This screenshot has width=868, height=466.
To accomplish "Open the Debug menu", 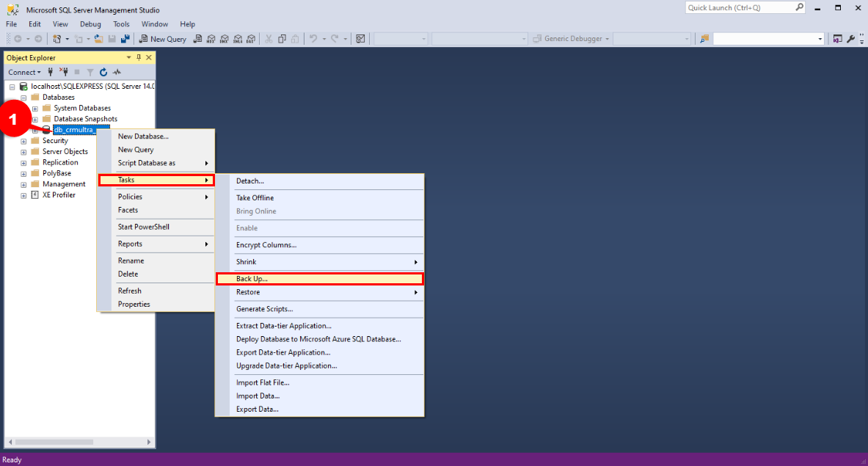I will point(90,23).
